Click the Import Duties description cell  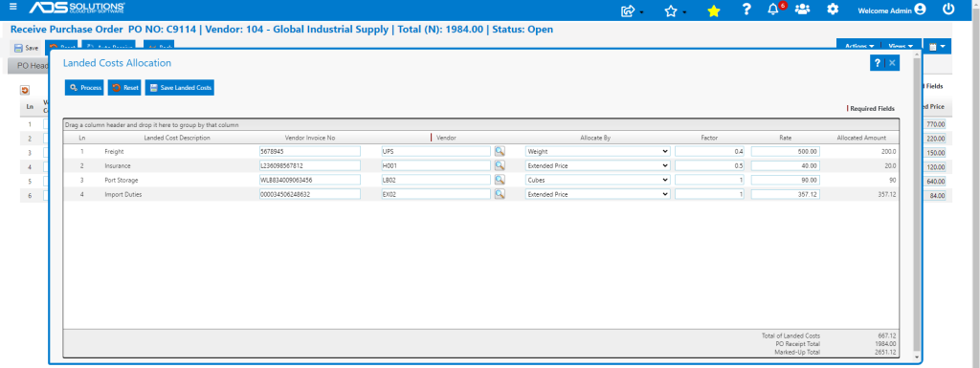(x=123, y=194)
